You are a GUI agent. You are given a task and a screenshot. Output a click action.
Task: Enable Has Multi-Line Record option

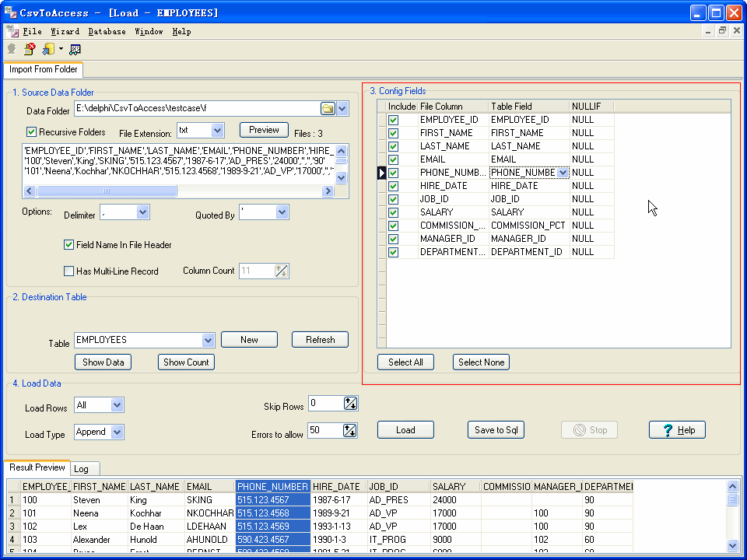(68, 271)
